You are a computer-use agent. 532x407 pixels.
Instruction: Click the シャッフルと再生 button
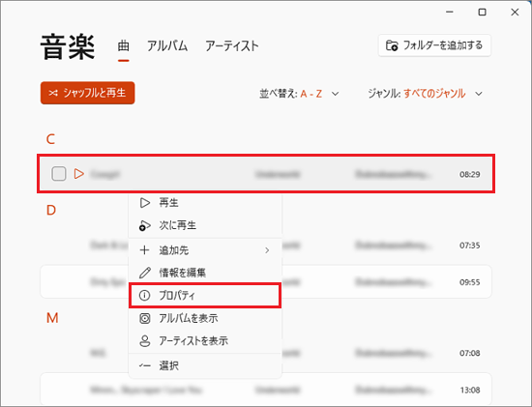(x=87, y=93)
